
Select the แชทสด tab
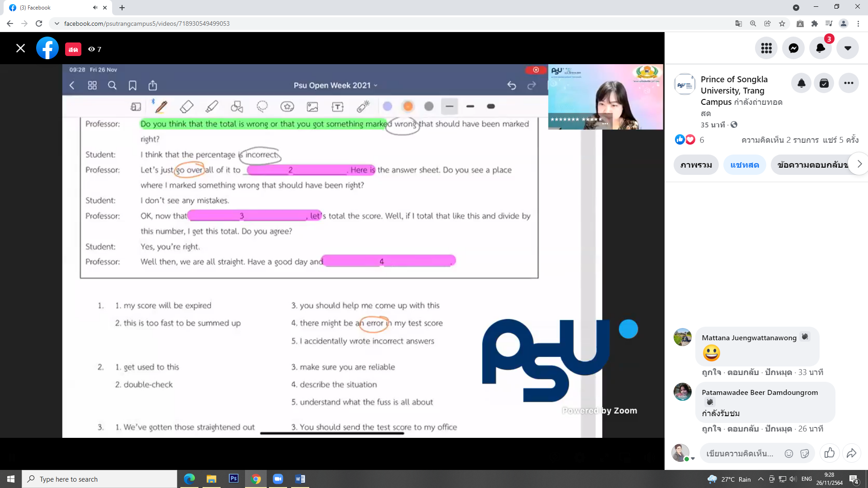pyautogui.click(x=744, y=165)
